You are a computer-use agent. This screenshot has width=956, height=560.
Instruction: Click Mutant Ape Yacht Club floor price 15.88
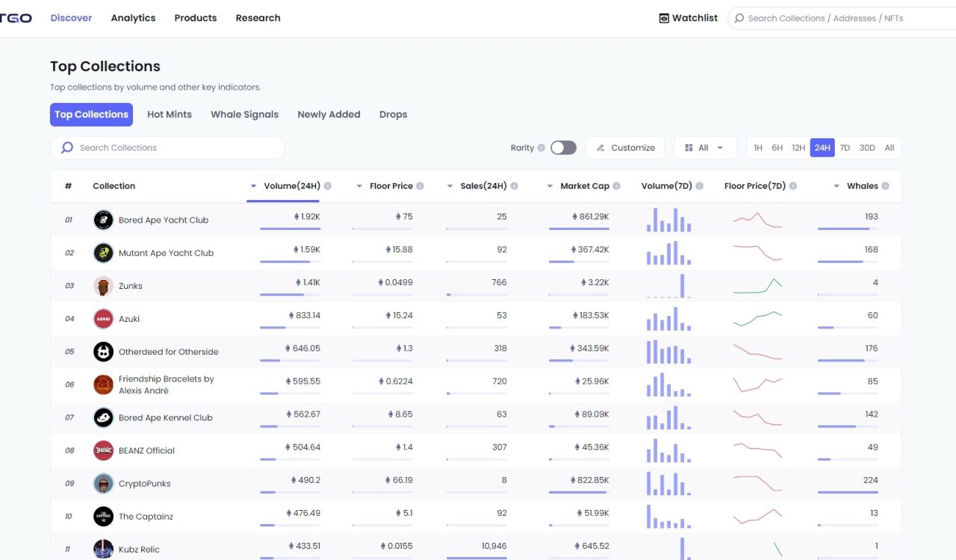click(x=399, y=249)
